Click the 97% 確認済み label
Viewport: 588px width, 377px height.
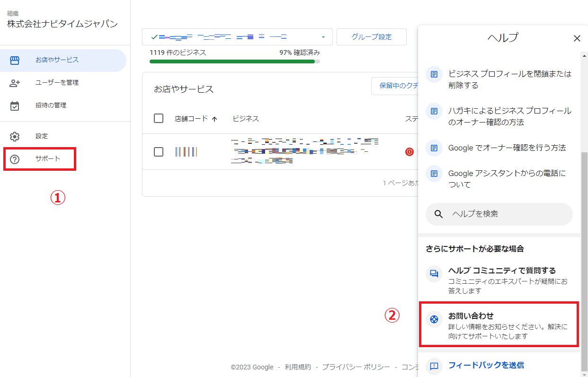click(300, 53)
